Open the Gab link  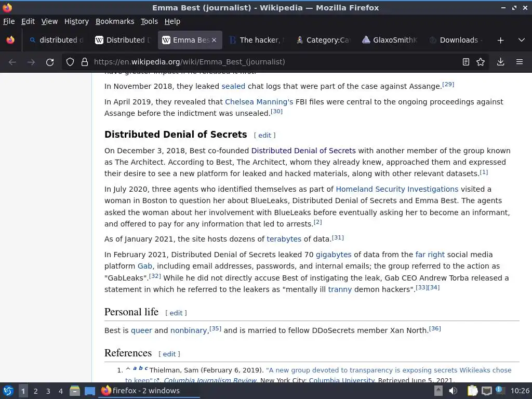point(145,266)
